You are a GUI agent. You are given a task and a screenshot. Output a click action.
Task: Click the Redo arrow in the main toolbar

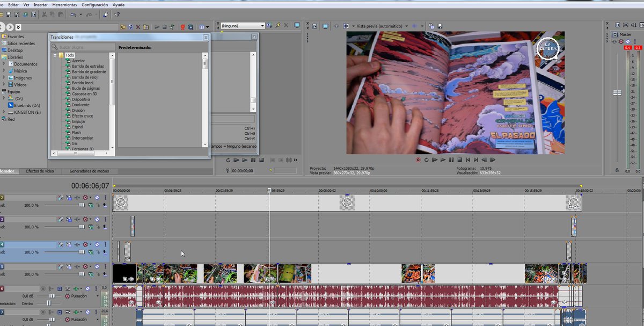pyautogui.click(x=89, y=15)
